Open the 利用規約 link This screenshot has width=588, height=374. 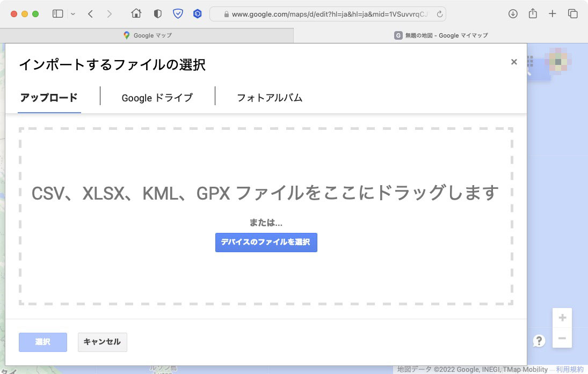(x=569, y=369)
